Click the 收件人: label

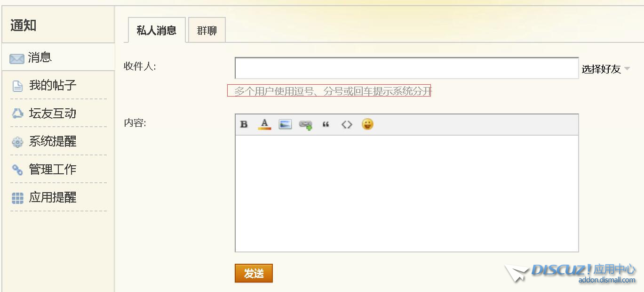pyautogui.click(x=140, y=66)
